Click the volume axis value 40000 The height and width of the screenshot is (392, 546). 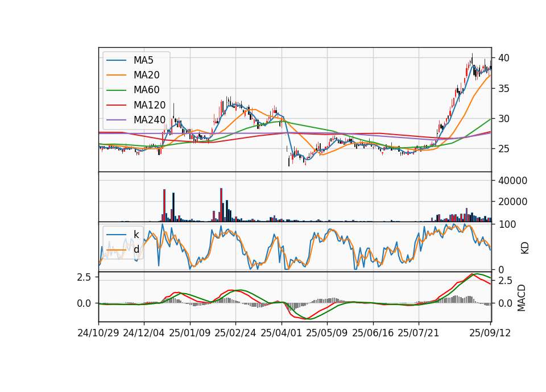pyautogui.click(x=513, y=181)
